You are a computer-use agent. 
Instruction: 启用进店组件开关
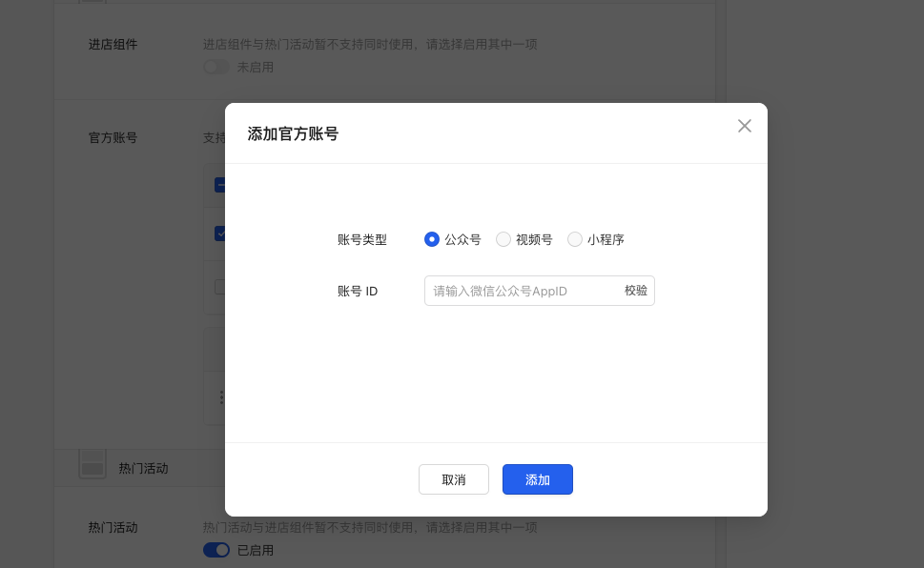[x=216, y=67]
